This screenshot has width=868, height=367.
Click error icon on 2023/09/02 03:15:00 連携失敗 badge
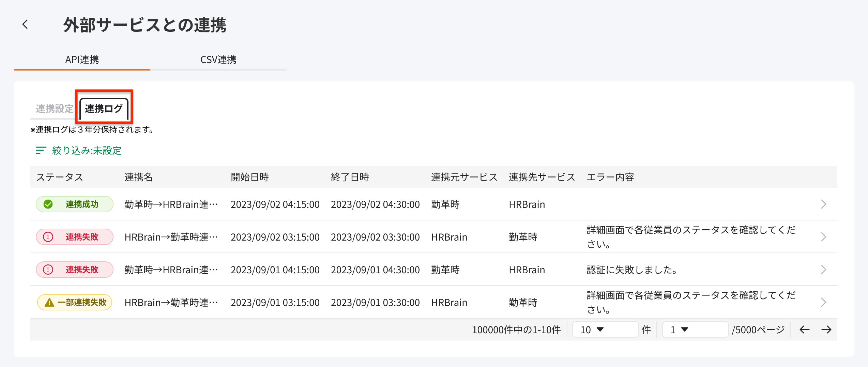tap(48, 237)
